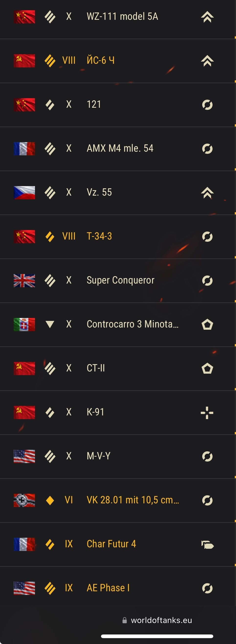Click the circular role icon for AMX M4 mle. 54
The width and height of the screenshot is (236, 644).
click(x=207, y=149)
